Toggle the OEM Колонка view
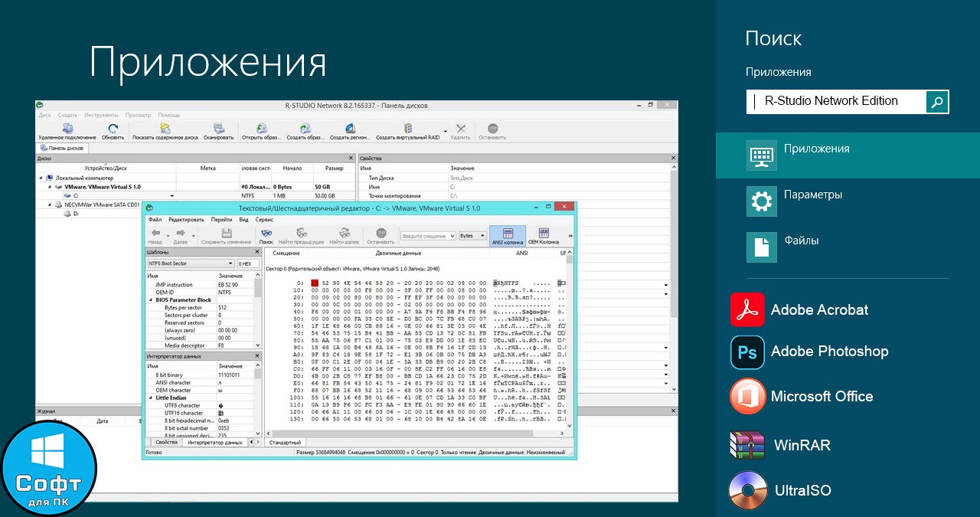 coord(544,236)
